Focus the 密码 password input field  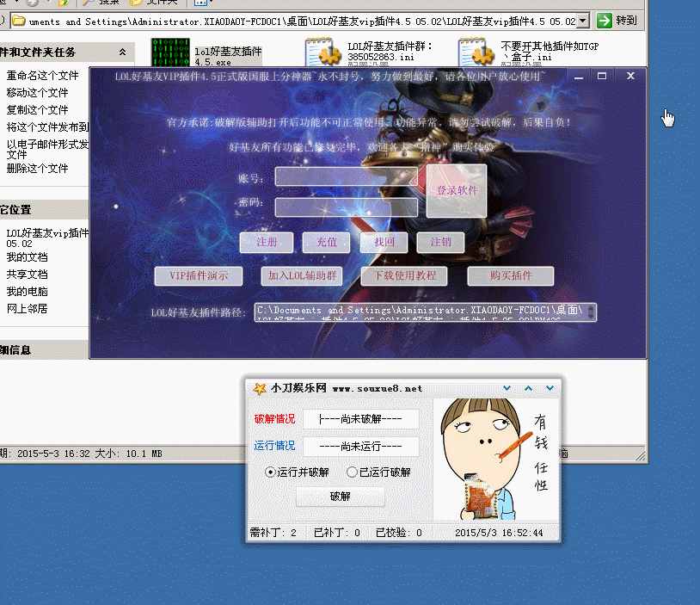click(347, 207)
